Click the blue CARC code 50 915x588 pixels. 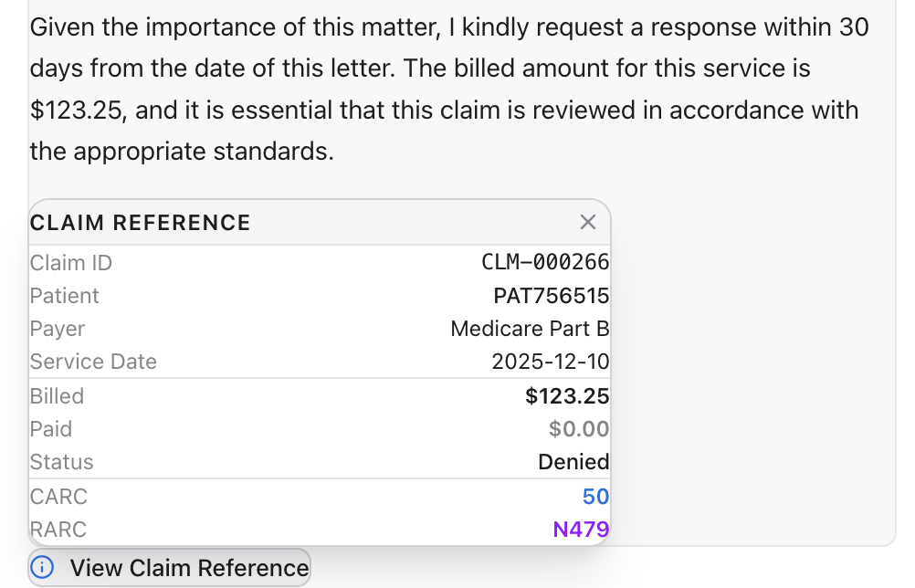point(595,497)
